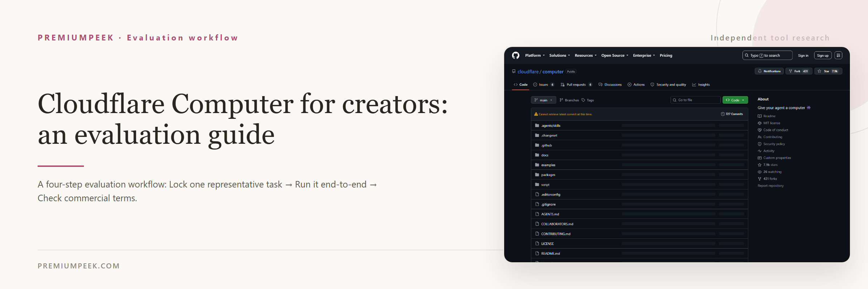Screen dimensions: 868x289
Task: Open the Branches link
Action: click(x=569, y=100)
